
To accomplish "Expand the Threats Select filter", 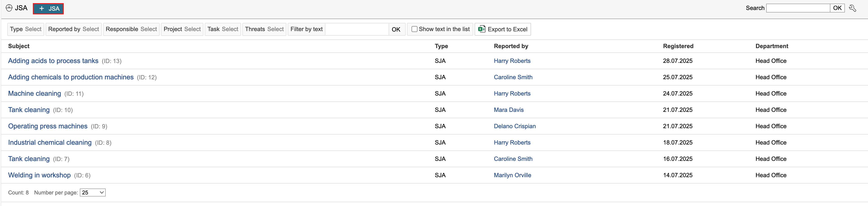I will (x=264, y=29).
